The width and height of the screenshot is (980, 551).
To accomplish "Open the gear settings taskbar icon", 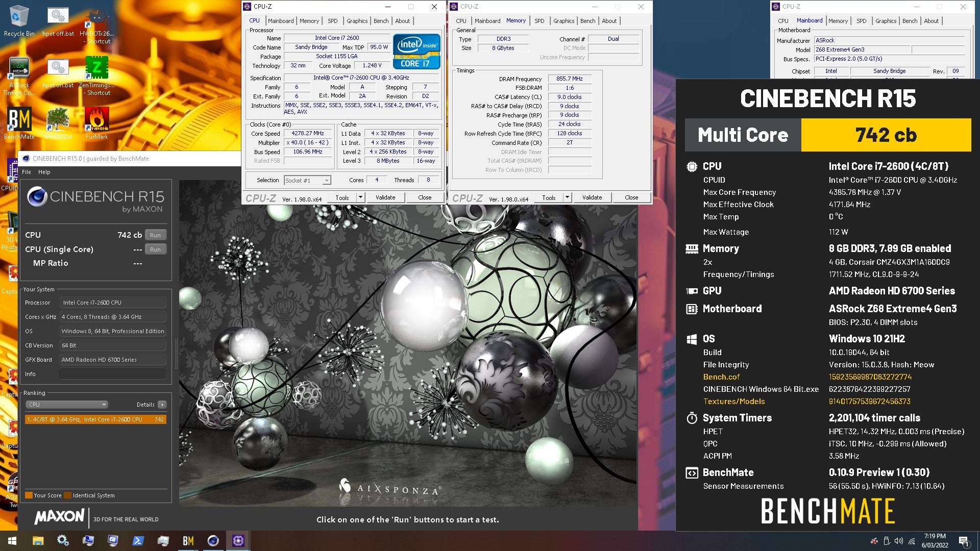I will click(x=63, y=541).
